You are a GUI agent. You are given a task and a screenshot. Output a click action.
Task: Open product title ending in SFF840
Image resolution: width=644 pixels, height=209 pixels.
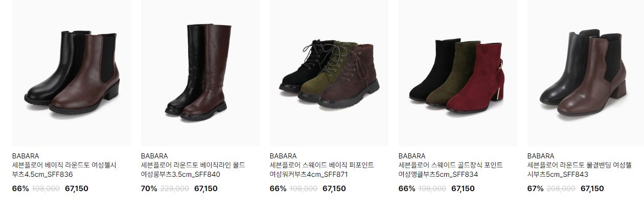(193, 170)
